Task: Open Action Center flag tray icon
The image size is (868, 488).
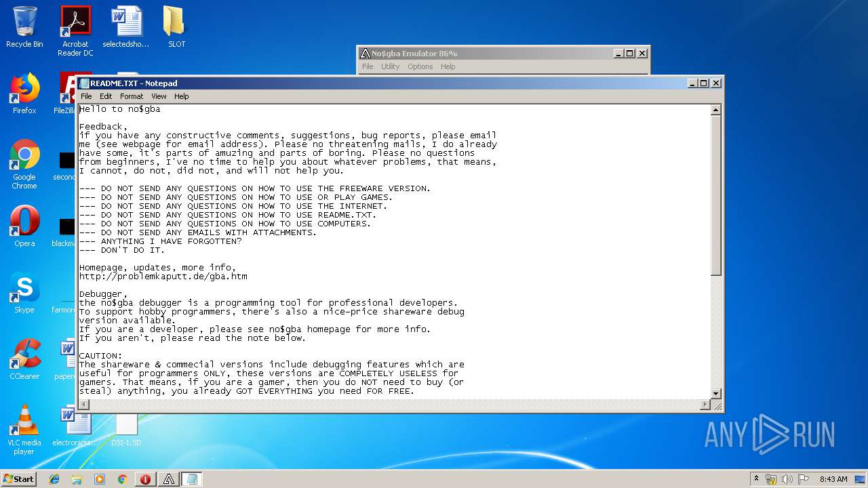Action: 803,479
